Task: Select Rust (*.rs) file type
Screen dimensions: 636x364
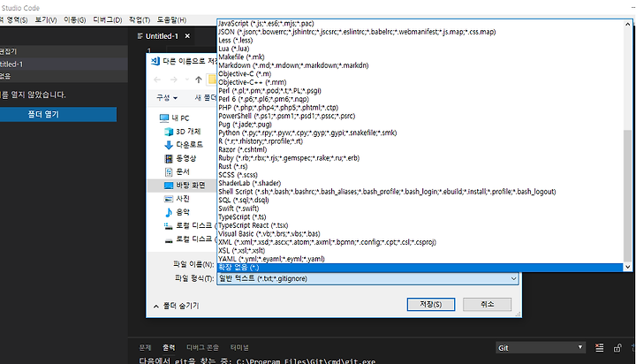Action: [420, 166]
